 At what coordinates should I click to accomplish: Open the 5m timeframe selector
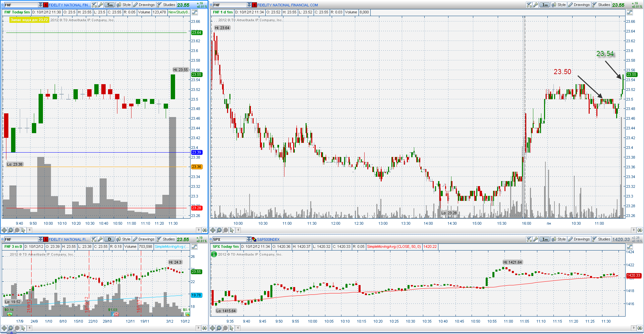[110, 5]
